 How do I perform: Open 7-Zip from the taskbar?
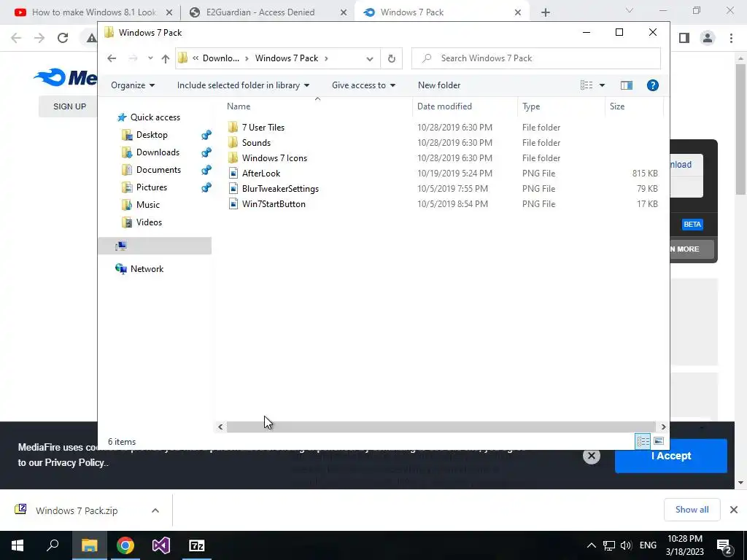[x=197, y=545]
